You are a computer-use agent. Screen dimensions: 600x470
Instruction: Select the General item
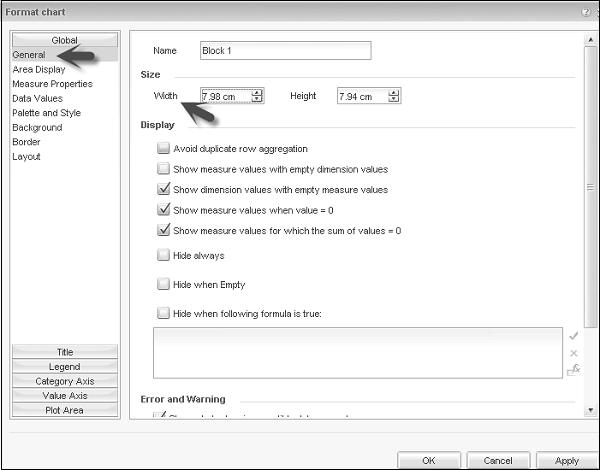(x=65, y=55)
